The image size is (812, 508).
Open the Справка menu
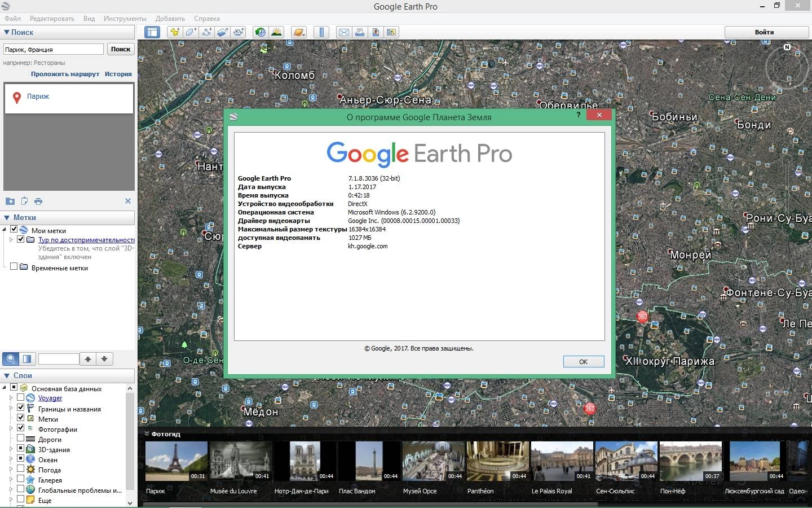point(207,19)
